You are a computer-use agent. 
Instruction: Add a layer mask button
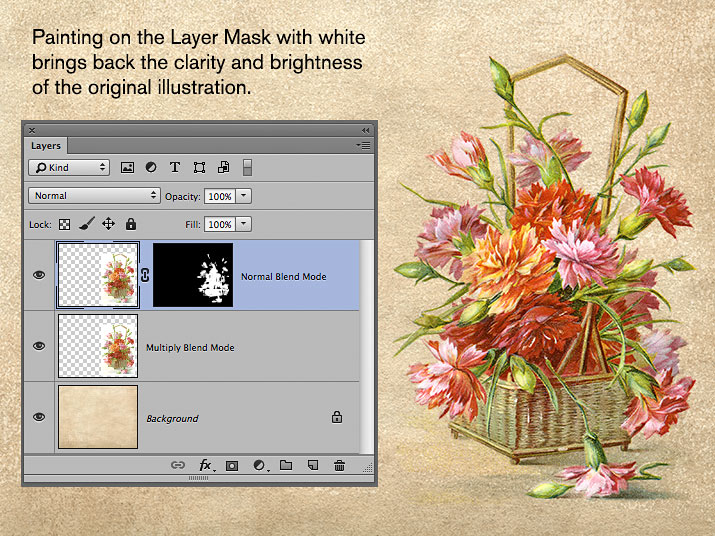pyautogui.click(x=232, y=466)
